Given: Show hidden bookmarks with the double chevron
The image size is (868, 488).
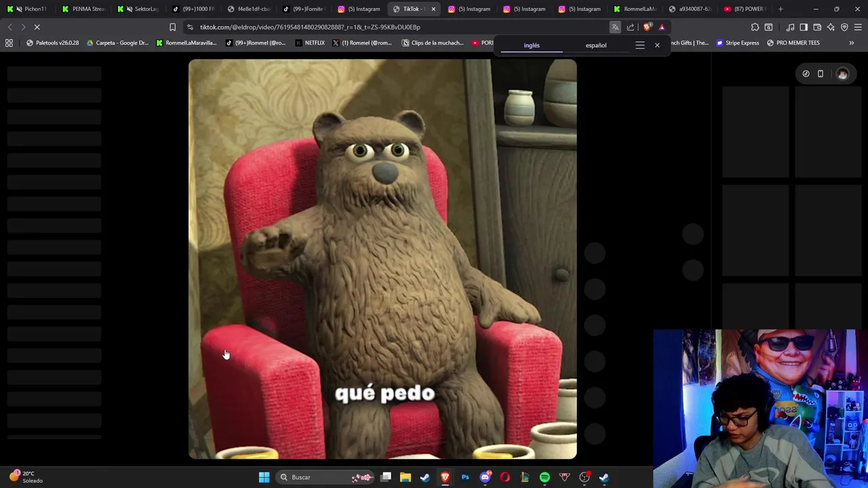Looking at the screenshot, I should [x=852, y=43].
